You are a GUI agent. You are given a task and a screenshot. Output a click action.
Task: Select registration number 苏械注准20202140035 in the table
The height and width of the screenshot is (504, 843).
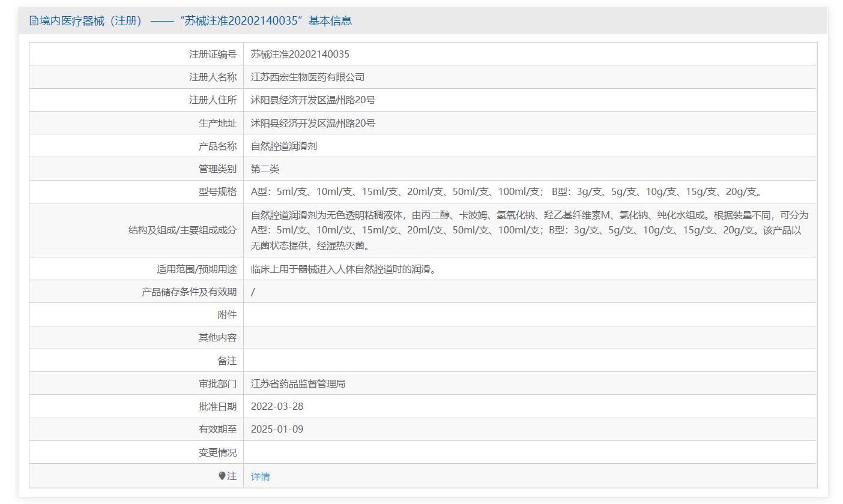point(300,54)
